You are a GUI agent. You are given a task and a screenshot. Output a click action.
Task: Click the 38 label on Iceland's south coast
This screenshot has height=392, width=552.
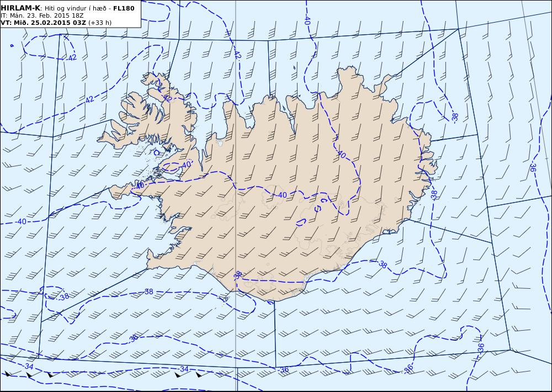[x=238, y=274]
